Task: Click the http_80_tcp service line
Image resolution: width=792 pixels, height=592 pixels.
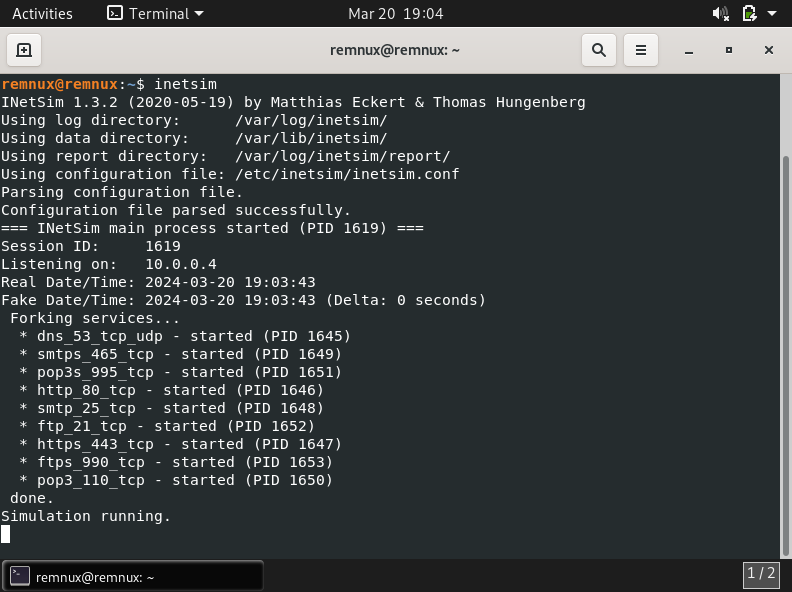Action: point(171,390)
